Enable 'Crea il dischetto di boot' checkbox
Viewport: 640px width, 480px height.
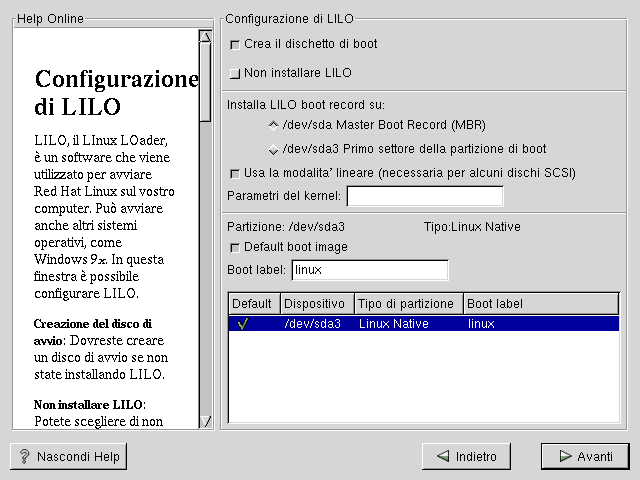235,45
